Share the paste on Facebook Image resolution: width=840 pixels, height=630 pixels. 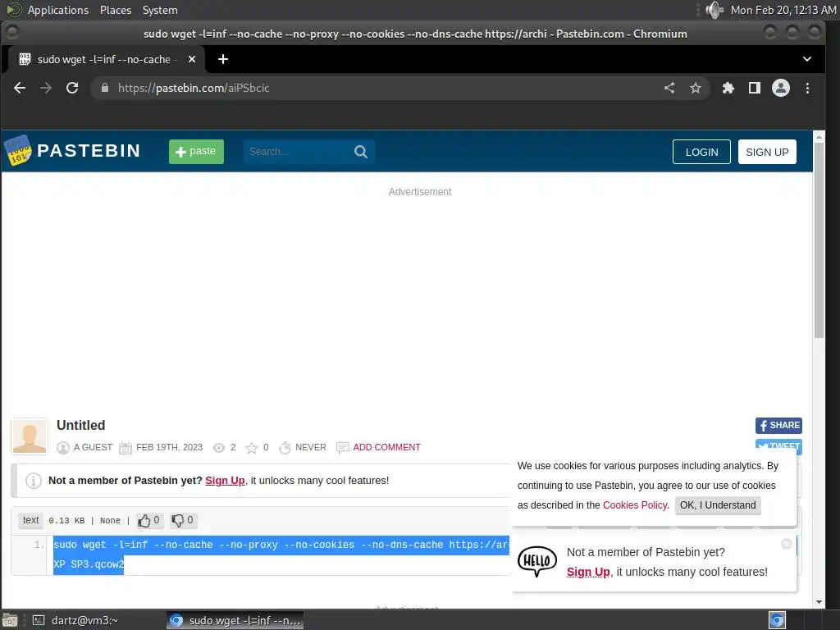coord(778,426)
